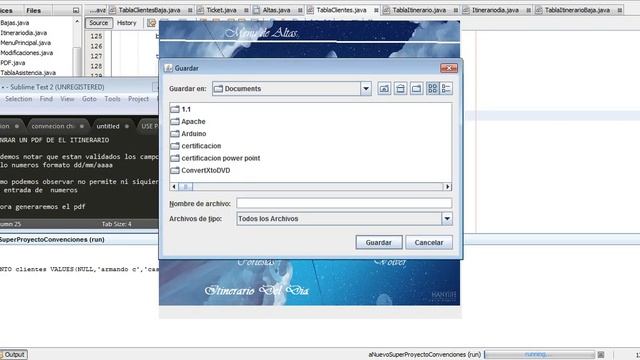Select TablaAsistencia.java in the project tree
This screenshot has height=360, width=640.
(x=28, y=73)
